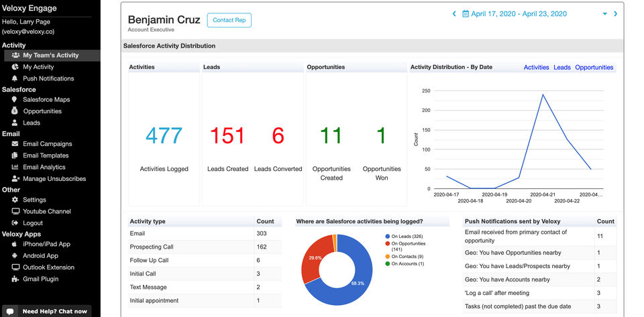Click the Android App robot icon

pos(15,255)
